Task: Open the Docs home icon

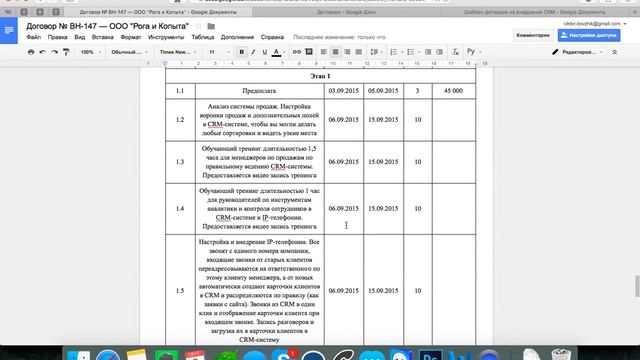Action: coord(9,31)
